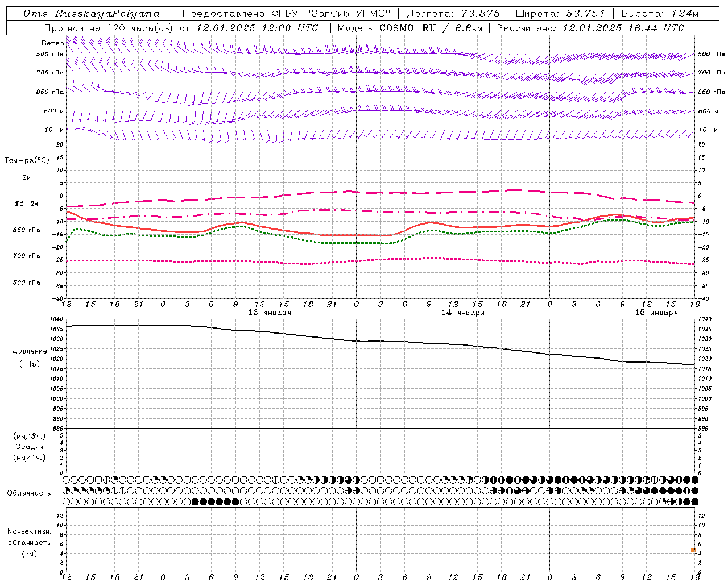The height and width of the screenshot is (582, 728).
Task: Click the Давление panel label
Action: (x=30, y=351)
